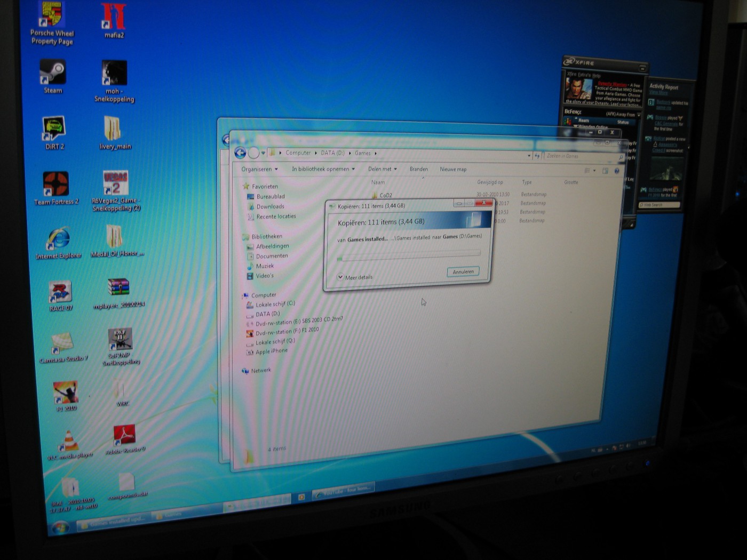
Task: Toggle the Explorer preview pane icon
Action: click(x=605, y=171)
